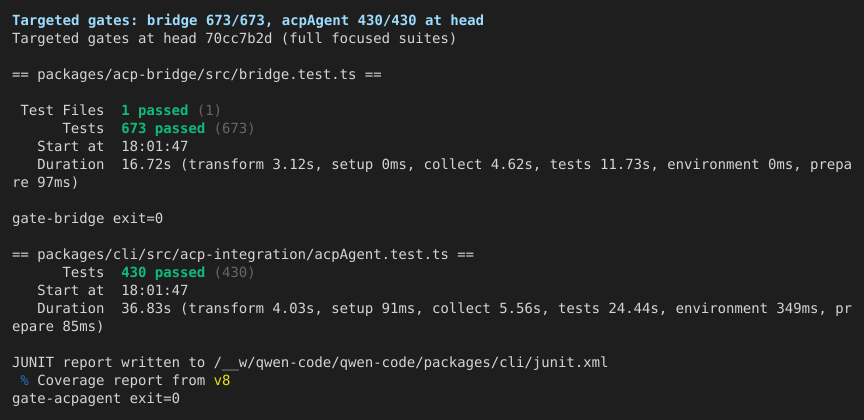Click the first 'Start at 18:01:47' line
This screenshot has width=864, height=420.
pos(112,147)
